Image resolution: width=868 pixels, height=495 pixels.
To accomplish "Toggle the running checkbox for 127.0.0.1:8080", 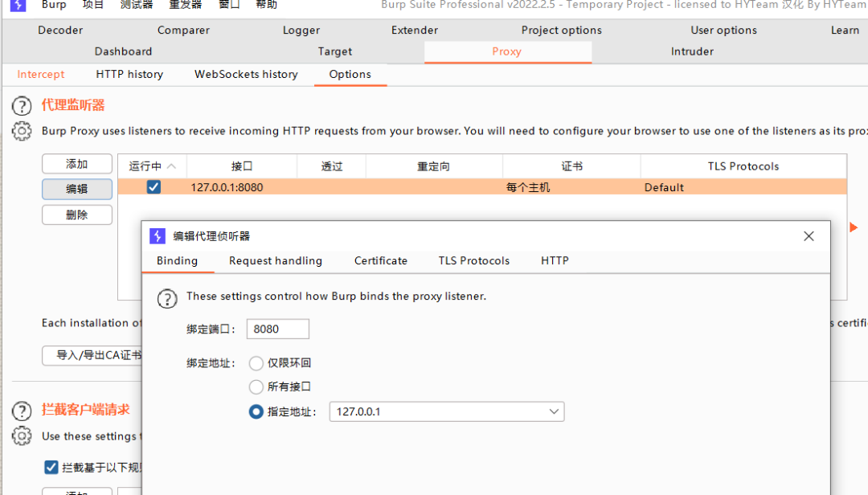I will (154, 187).
